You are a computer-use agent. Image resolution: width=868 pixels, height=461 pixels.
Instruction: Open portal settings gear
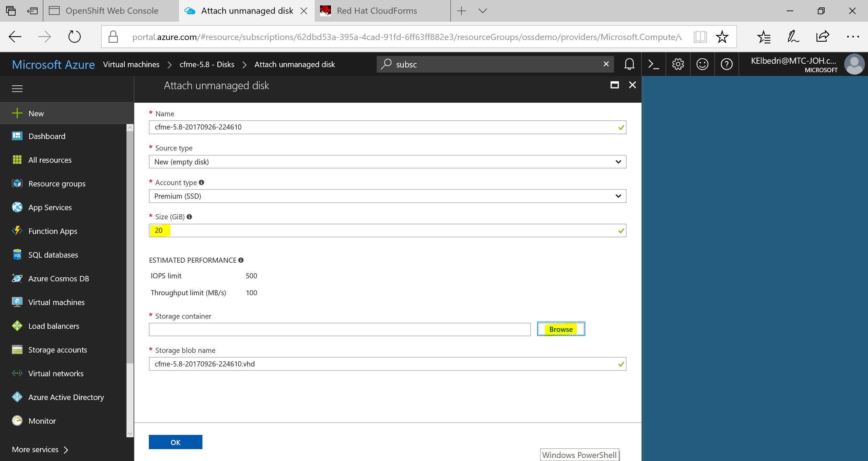coord(678,64)
